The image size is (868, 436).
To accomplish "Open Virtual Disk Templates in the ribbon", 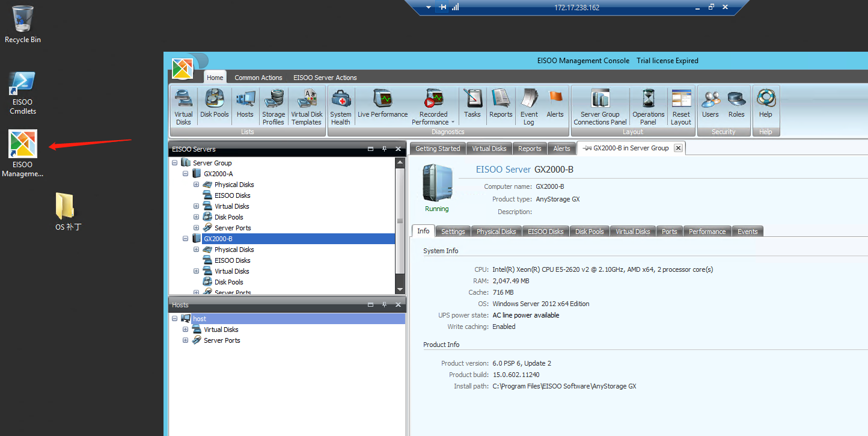I will (x=307, y=107).
